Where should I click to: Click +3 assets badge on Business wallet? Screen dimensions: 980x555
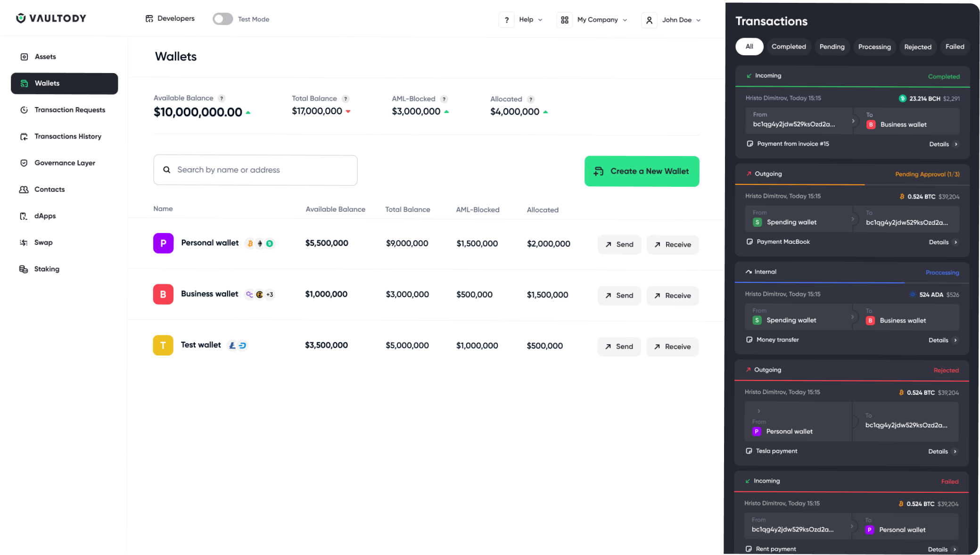(x=270, y=295)
